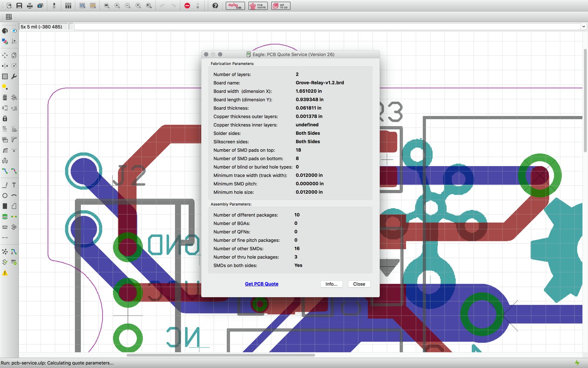Select the Hole tool
The height and width of the screenshot is (368, 588).
(5, 227)
